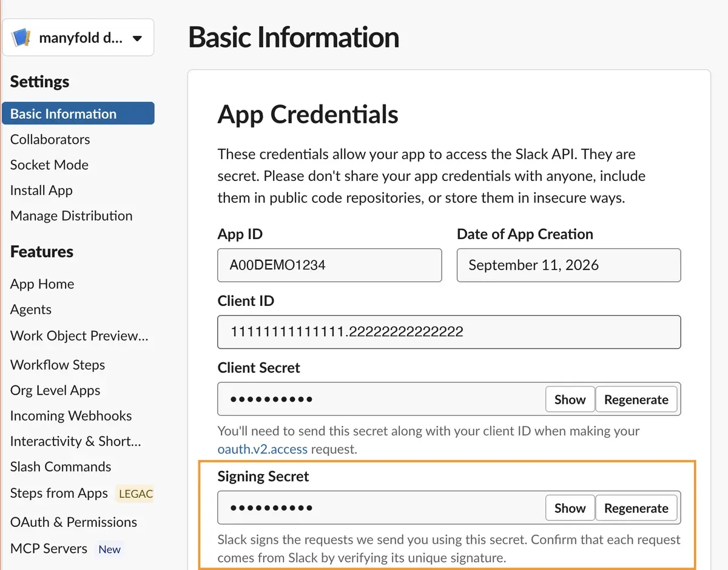
Task: Open the Agents feature page
Action: (31, 310)
